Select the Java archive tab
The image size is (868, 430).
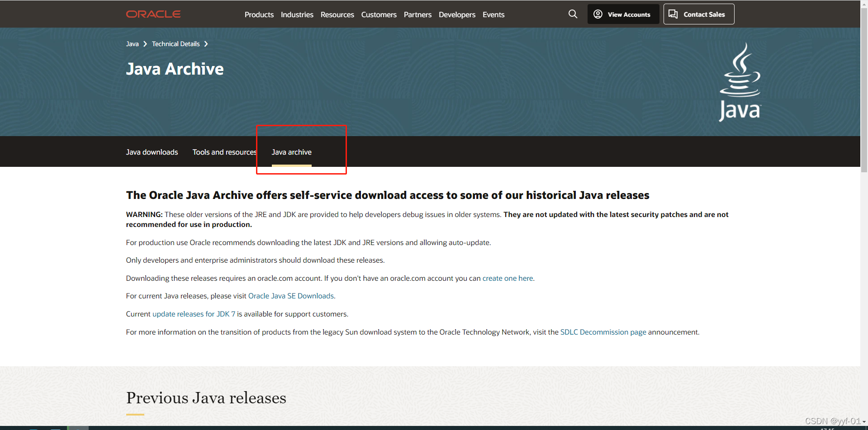click(292, 152)
